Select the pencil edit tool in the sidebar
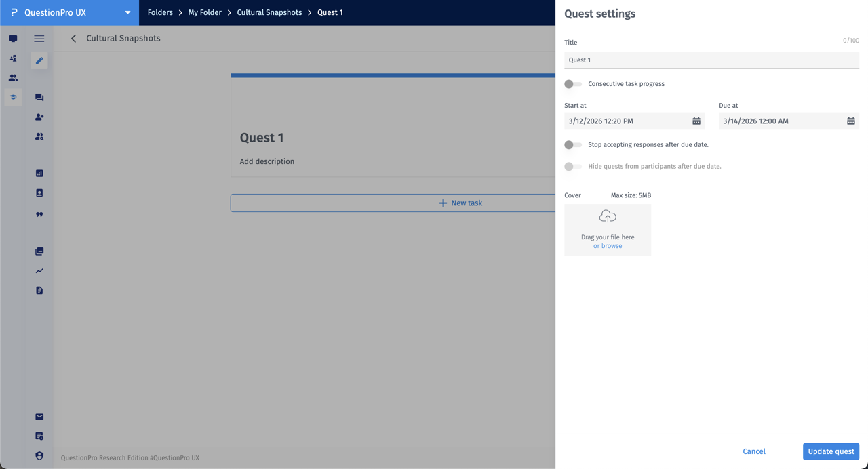The width and height of the screenshot is (868, 469). click(39, 61)
